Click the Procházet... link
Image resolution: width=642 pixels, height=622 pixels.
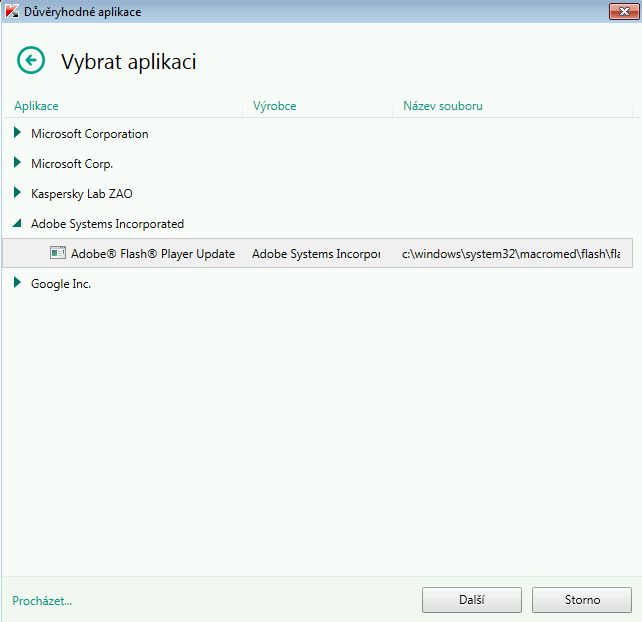42,601
